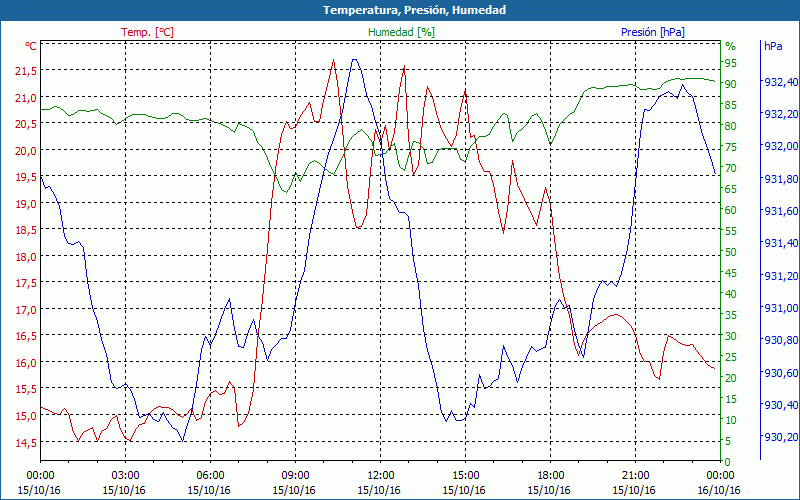Click the '931,20' pressure axis value
This screenshot has width=800, height=500.
780,276
